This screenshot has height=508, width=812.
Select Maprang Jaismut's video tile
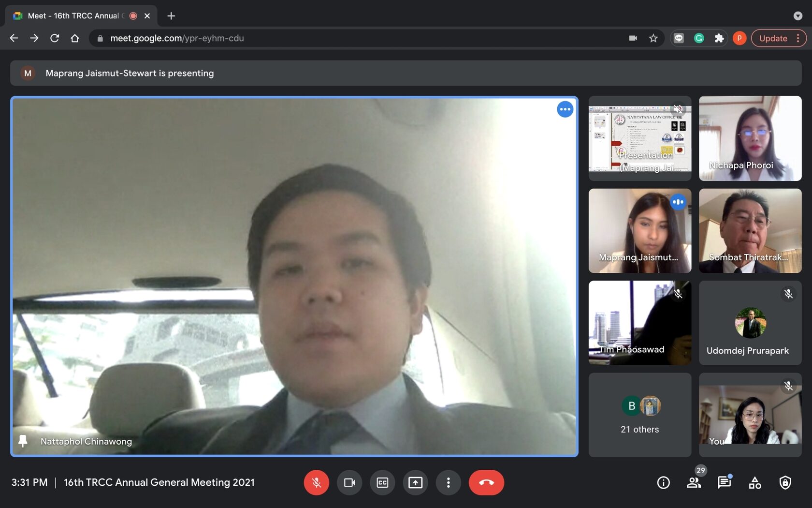(640, 231)
